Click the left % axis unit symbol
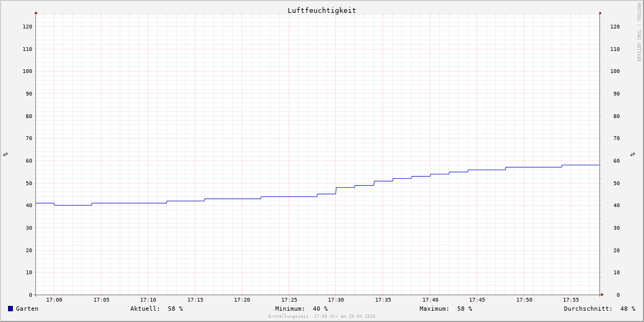Screen dimensions: 644x322 [5, 154]
